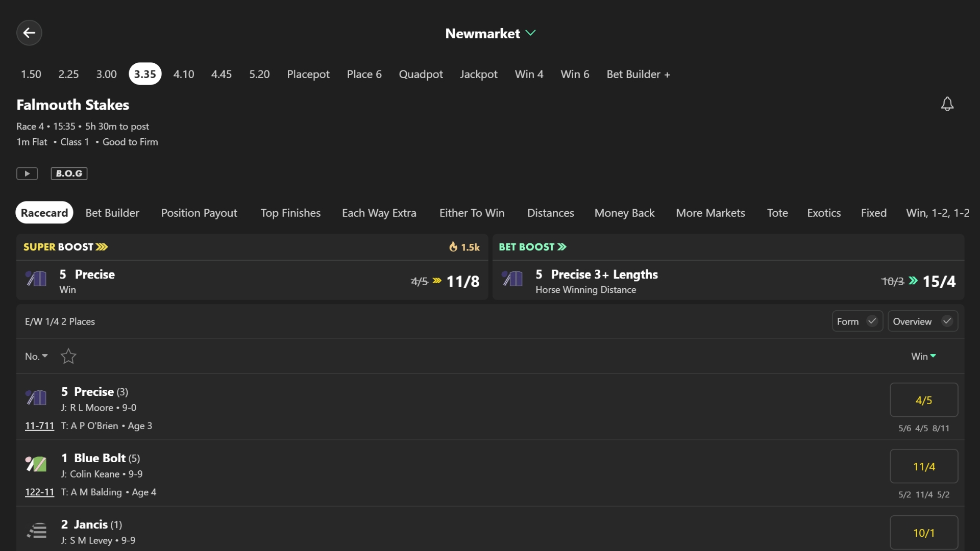The height and width of the screenshot is (551, 980).
Task: Open the Win 6 tab
Action: (575, 74)
